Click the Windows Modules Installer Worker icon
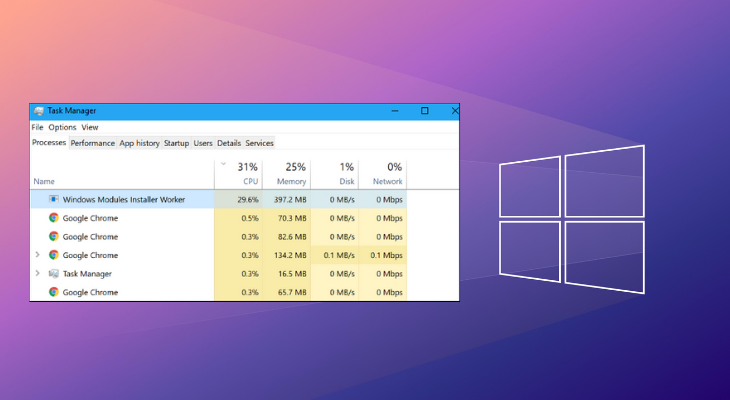The width and height of the screenshot is (730, 400). pos(54,199)
